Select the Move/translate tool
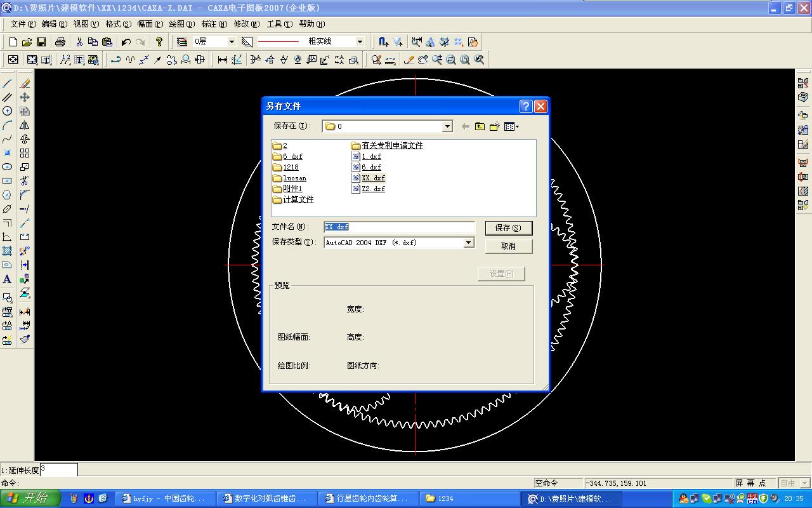This screenshot has height=508, width=812. [x=25, y=97]
